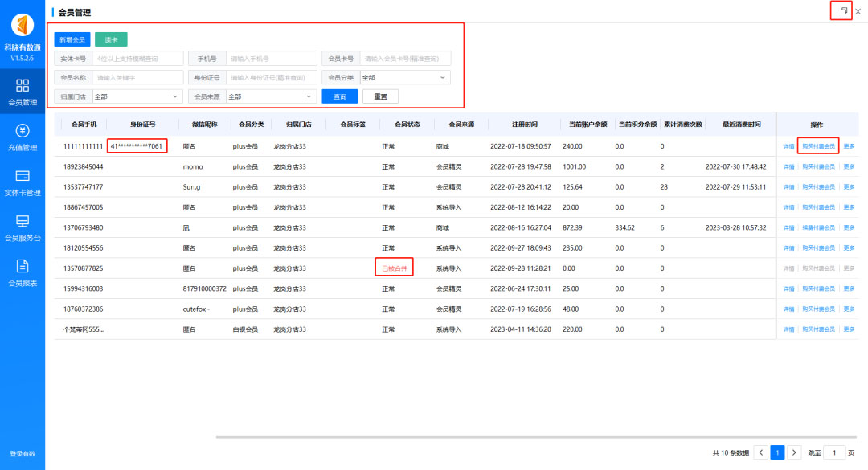
Task: Open 充值管理 in the sidebar
Action: click(23, 137)
